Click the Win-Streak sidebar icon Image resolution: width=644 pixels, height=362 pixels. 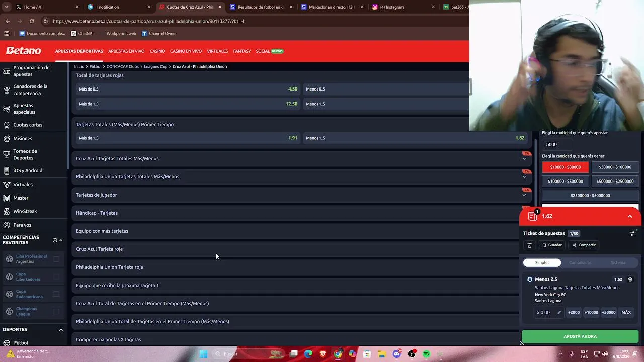[7, 211]
